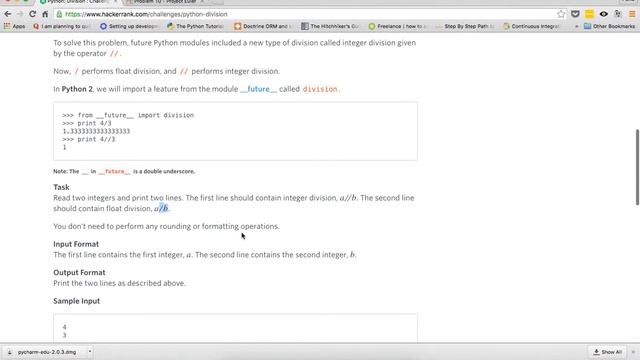
Task: Open the Step By Step Path bookmark
Action: point(464,26)
